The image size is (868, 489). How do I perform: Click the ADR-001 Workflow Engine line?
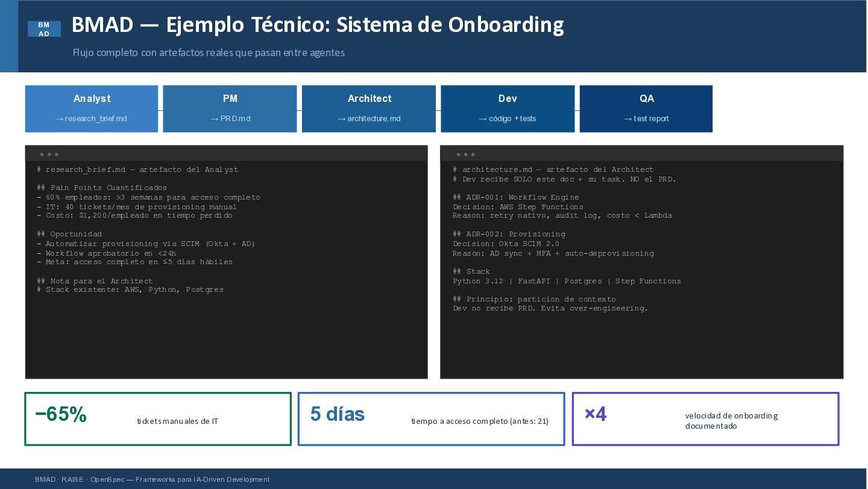click(516, 197)
